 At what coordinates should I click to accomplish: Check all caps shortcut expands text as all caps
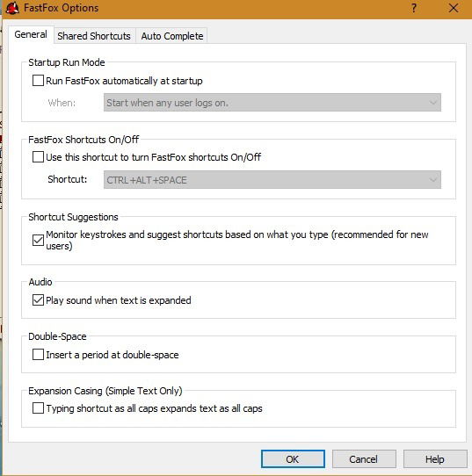(38, 408)
